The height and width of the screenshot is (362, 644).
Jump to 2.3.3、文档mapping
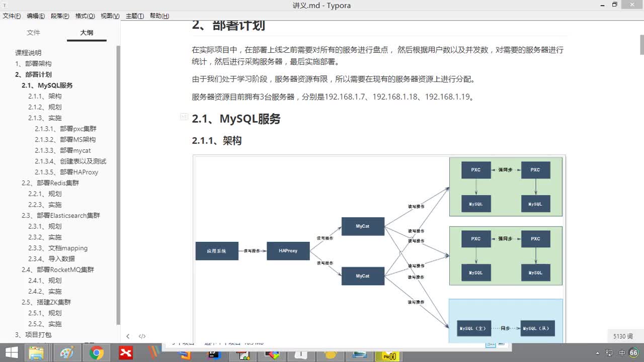(58, 248)
